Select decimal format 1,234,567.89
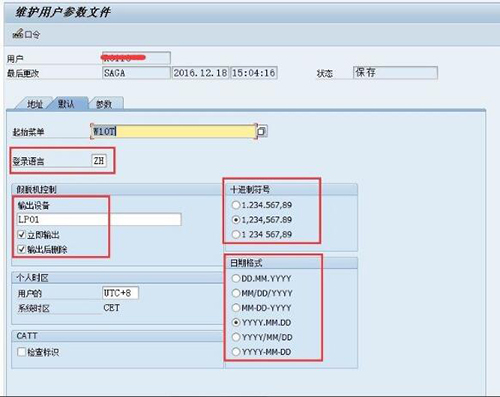This screenshot has height=397, width=500. pos(236,220)
